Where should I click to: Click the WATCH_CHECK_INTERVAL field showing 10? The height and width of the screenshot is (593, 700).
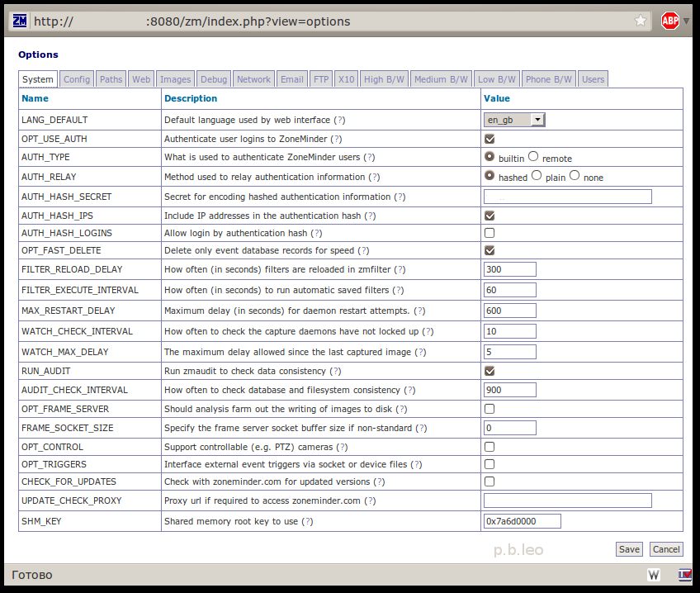510,331
